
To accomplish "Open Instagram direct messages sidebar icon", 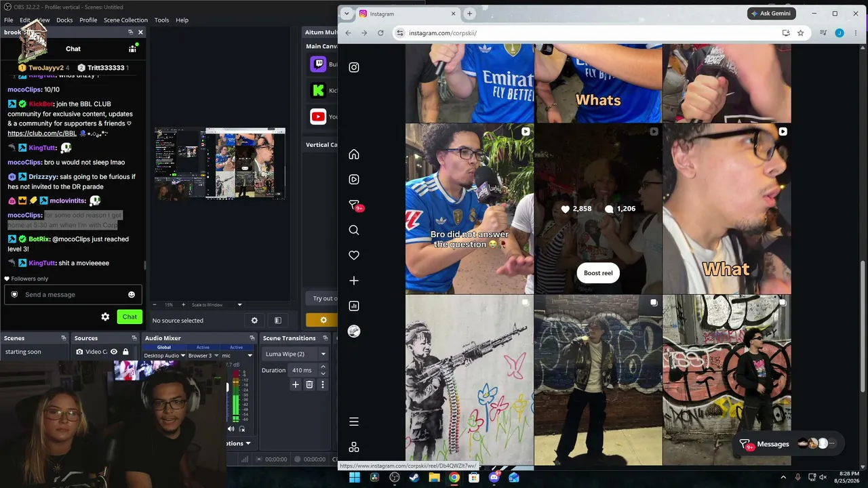I will pyautogui.click(x=354, y=205).
